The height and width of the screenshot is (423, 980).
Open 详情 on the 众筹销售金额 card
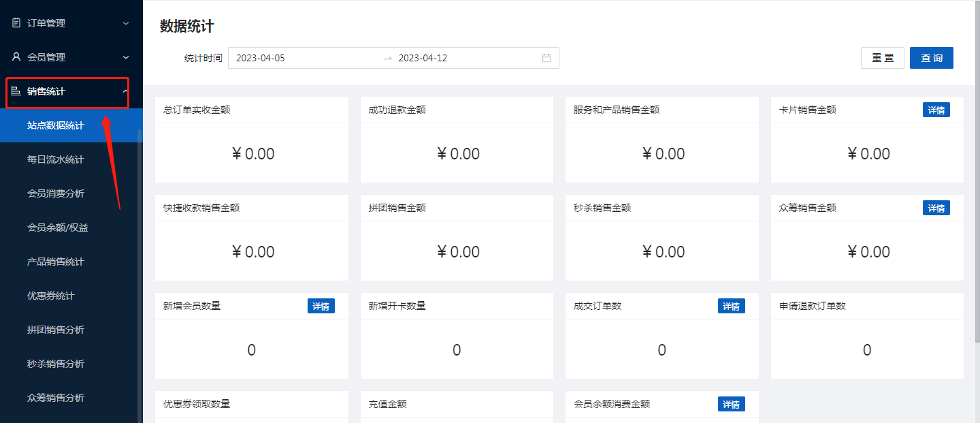936,208
